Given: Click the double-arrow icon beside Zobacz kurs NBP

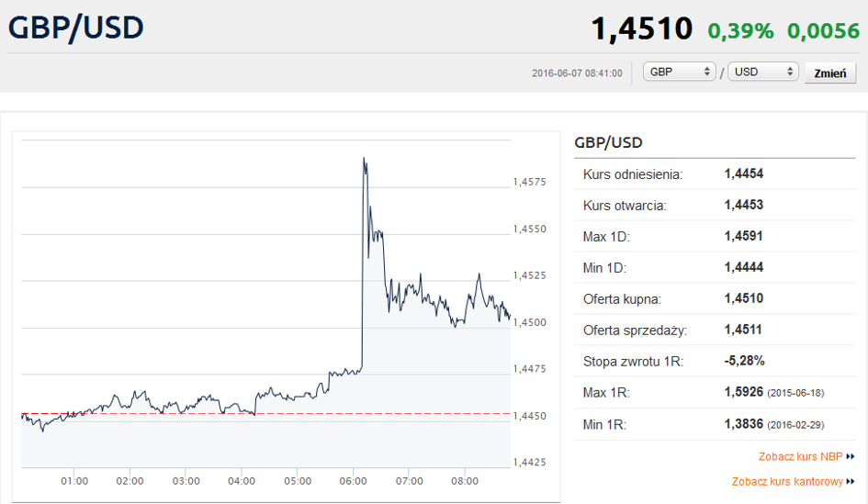Looking at the screenshot, I should coord(851,456).
